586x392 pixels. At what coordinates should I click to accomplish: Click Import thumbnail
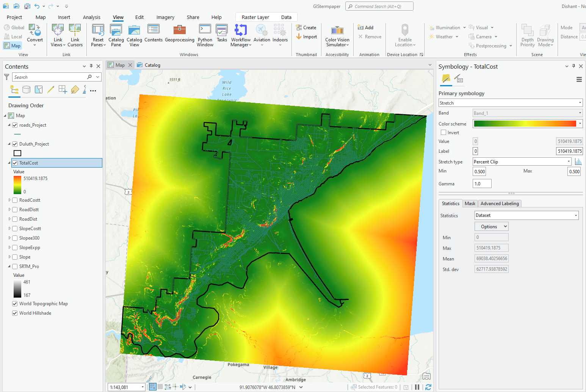(306, 37)
